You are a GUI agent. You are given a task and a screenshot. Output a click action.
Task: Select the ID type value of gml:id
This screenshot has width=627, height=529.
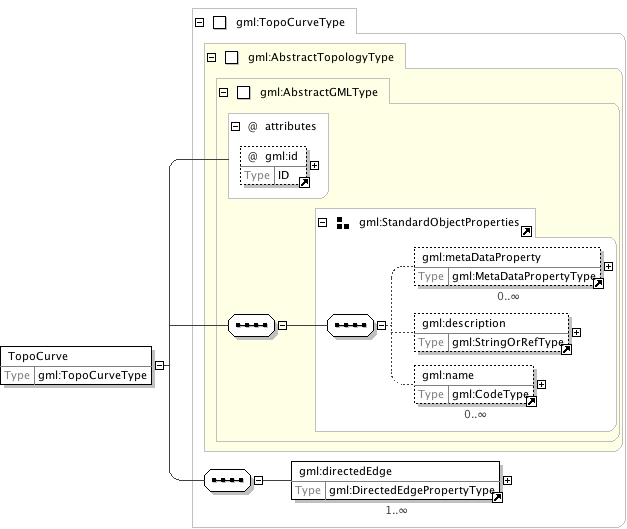pyautogui.click(x=284, y=175)
